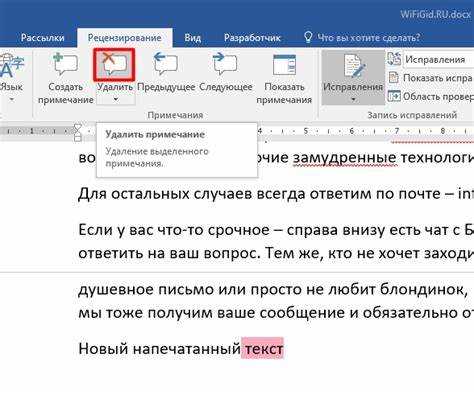Image resolution: width=474 pixels, height=395 pixels.
Task: Click the first line indent marker on ruler
Action: pos(77,127)
